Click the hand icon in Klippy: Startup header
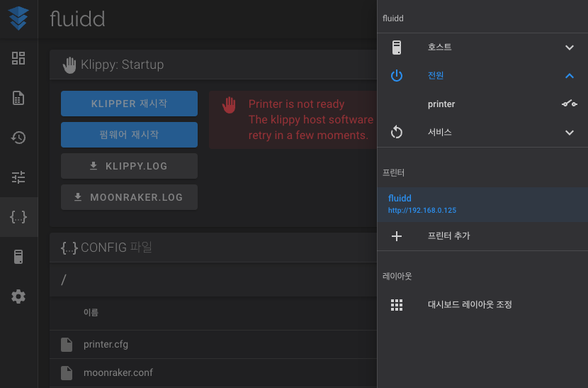 point(69,65)
